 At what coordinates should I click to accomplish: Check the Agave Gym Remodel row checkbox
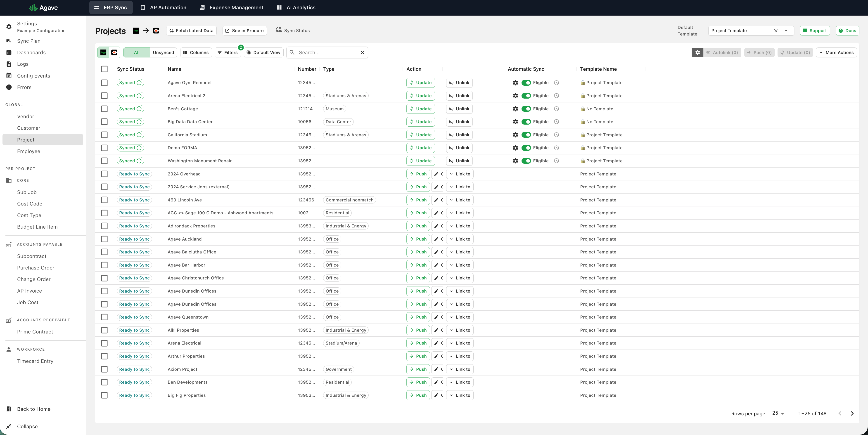click(104, 83)
